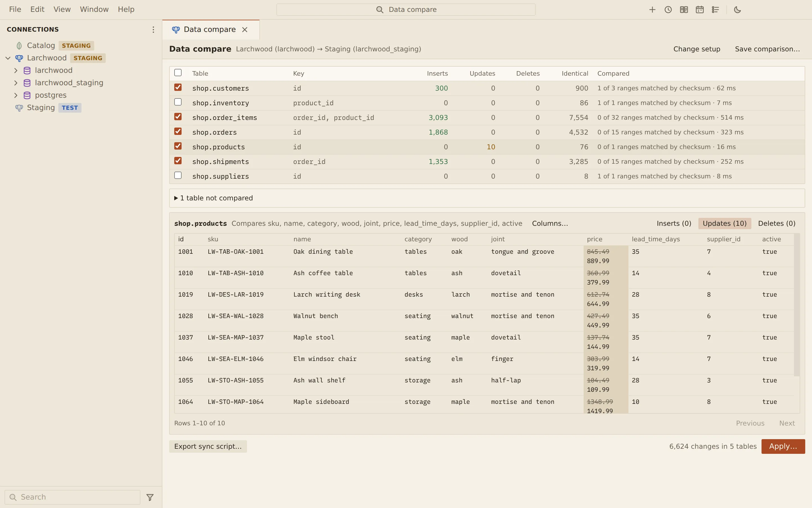This screenshot has height=508, width=812.
Task: Click the Catalog connection leaf icon
Action: click(19, 46)
